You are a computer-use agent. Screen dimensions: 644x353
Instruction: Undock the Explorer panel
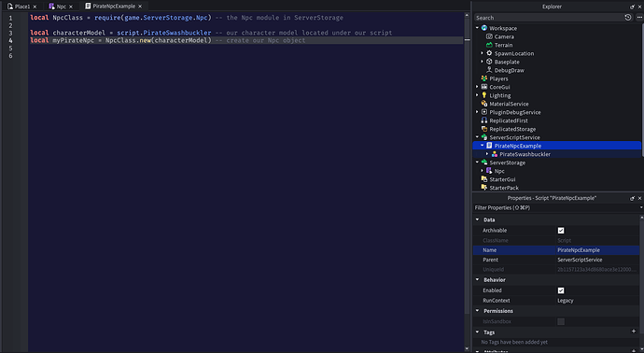pyautogui.click(x=632, y=7)
